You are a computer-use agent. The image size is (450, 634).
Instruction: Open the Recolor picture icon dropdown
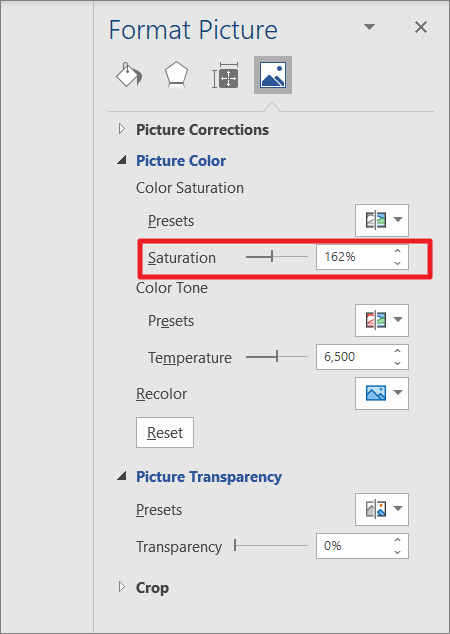click(x=382, y=393)
